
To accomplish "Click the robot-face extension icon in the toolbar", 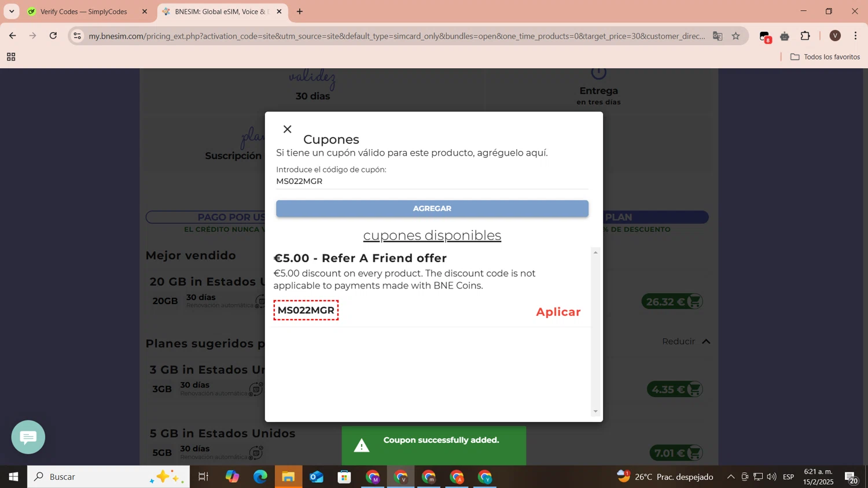I will (x=785, y=36).
